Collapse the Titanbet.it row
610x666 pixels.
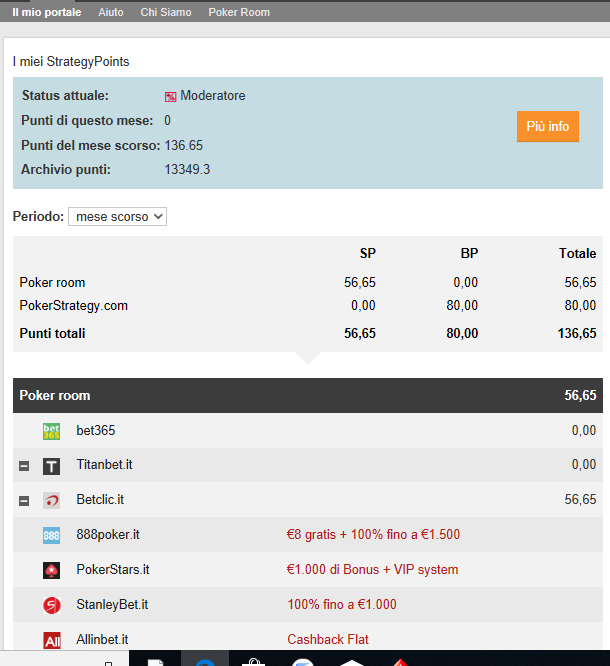(x=24, y=466)
